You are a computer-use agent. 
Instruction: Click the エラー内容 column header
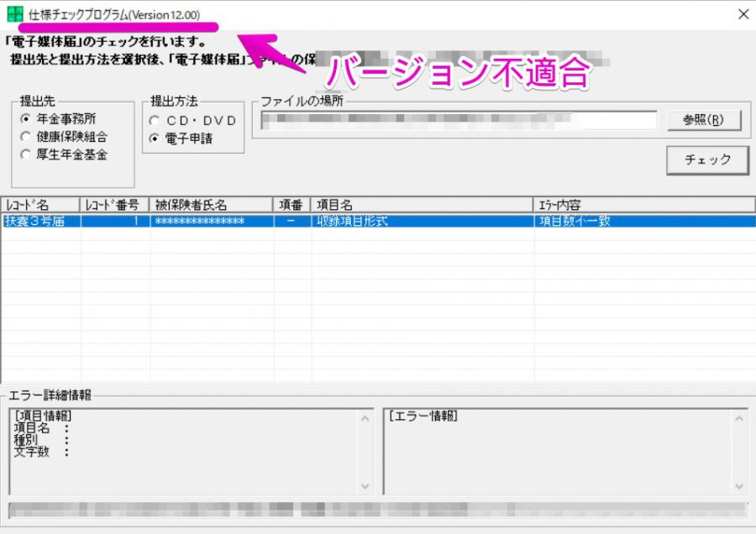[644, 205]
